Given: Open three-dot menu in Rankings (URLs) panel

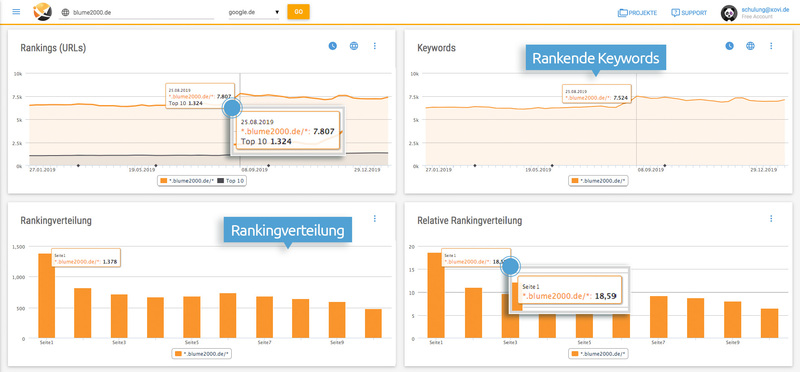Looking at the screenshot, I should coord(374,46).
